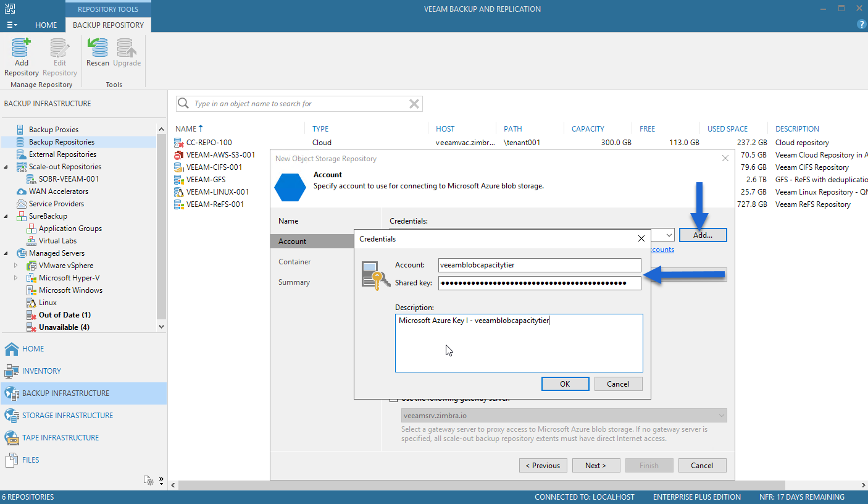The image size is (868, 504).
Task: Click OK in the Credentials dialog
Action: [x=565, y=384]
